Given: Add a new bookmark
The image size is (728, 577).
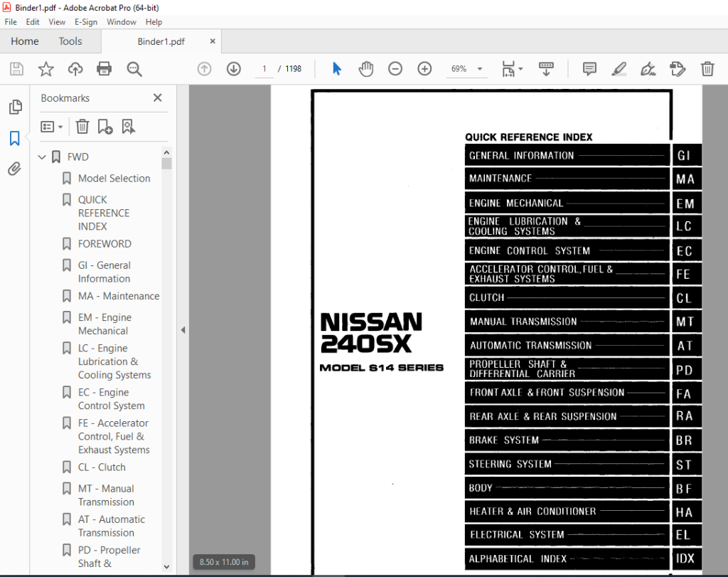Looking at the screenshot, I should click(105, 127).
